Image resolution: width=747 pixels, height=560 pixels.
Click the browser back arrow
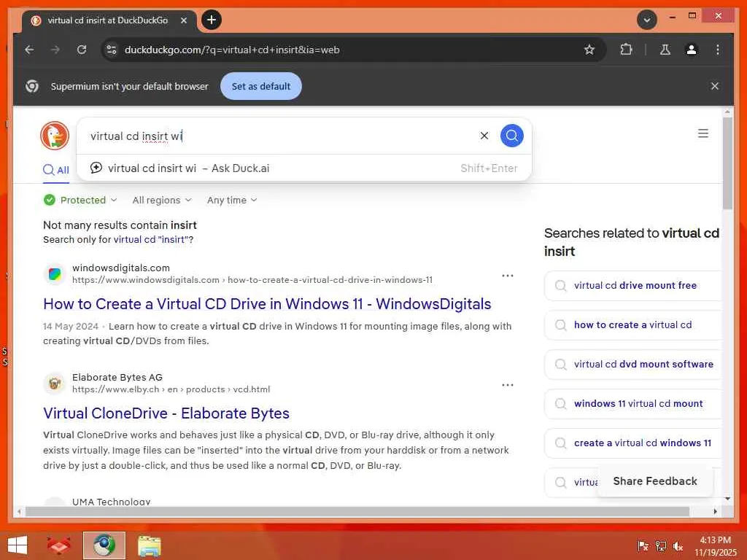pos(29,50)
